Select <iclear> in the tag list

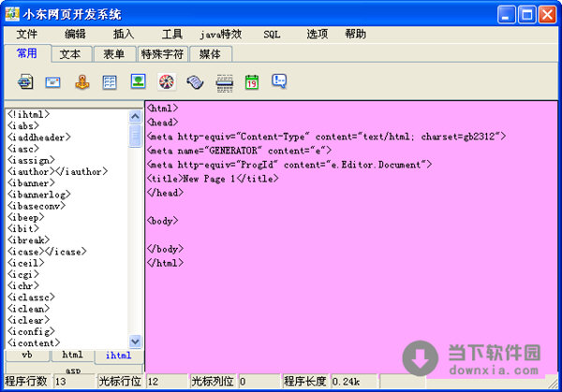click(29, 320)
